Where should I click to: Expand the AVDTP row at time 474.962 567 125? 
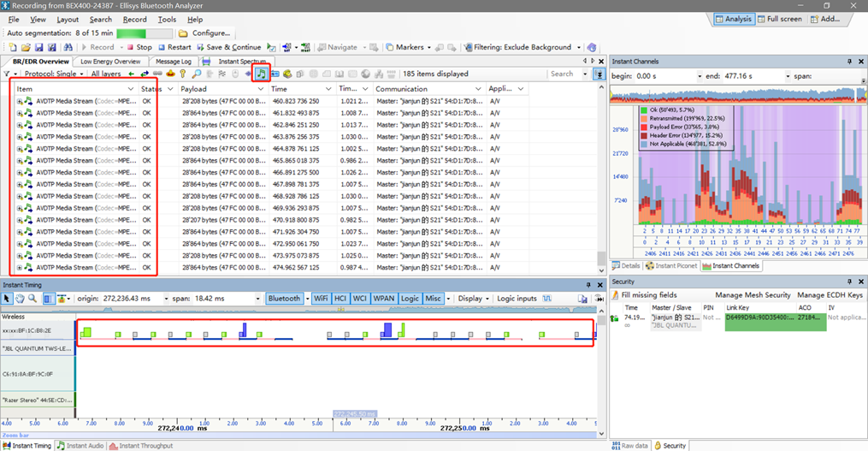[20, 268]
